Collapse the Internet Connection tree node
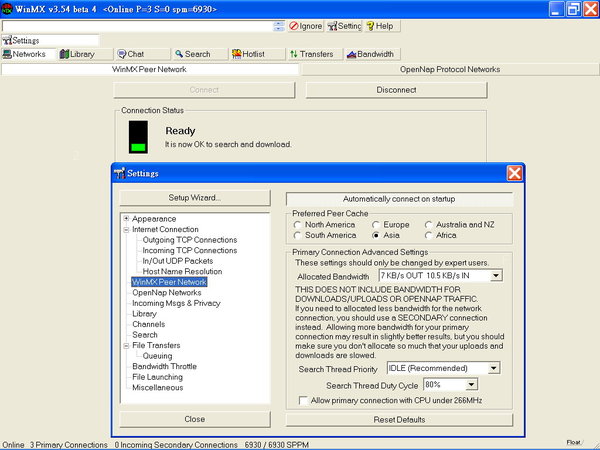Viewport: 600px width, 450px height. click(126, 230)
